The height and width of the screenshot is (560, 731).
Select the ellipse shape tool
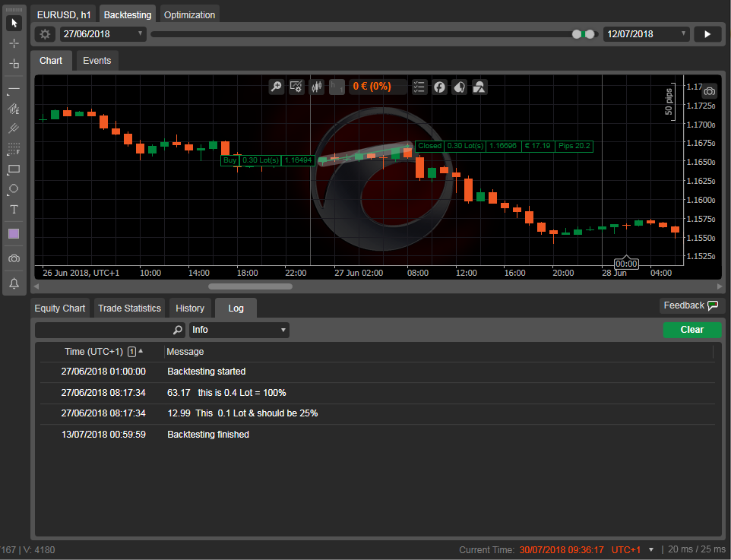(x=14, y=189)
